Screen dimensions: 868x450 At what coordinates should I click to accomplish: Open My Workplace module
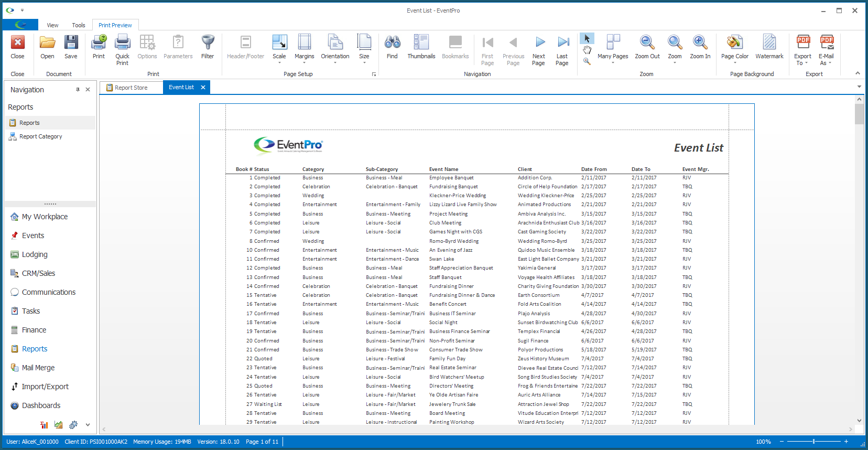pos(45,217)
